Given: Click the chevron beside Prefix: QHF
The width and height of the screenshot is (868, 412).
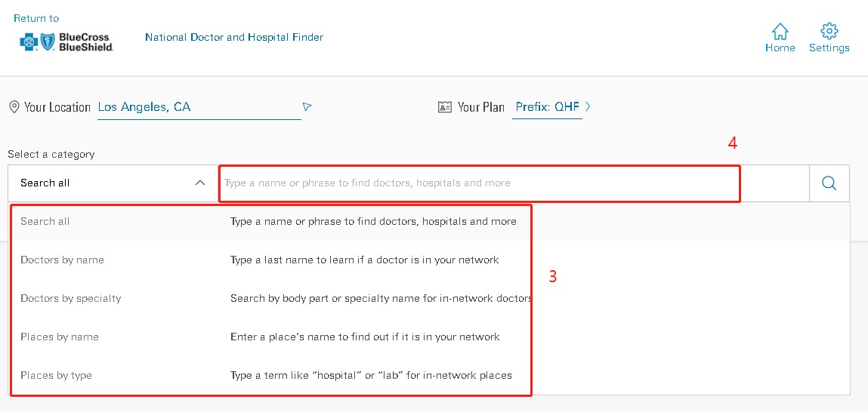Looking at the screenshot, I should [587, 106].
